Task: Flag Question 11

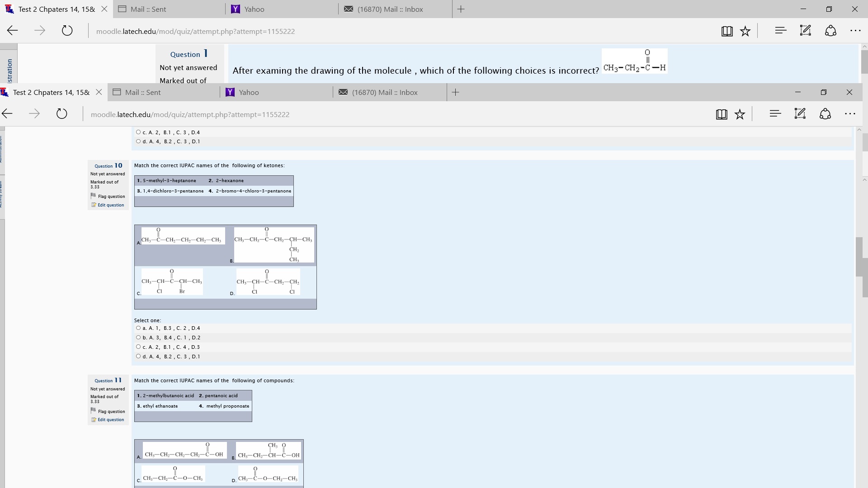Action: (111, 412)
